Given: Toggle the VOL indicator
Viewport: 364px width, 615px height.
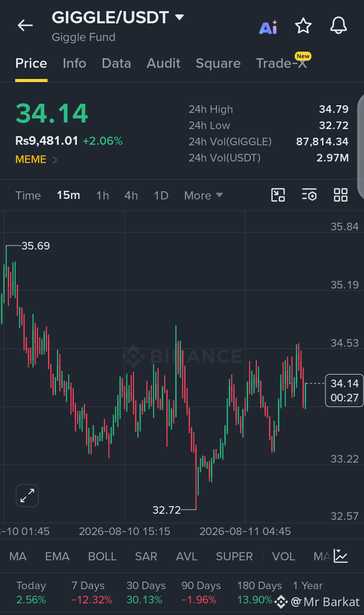Looking at the screenshot, I should pos(283,556).
